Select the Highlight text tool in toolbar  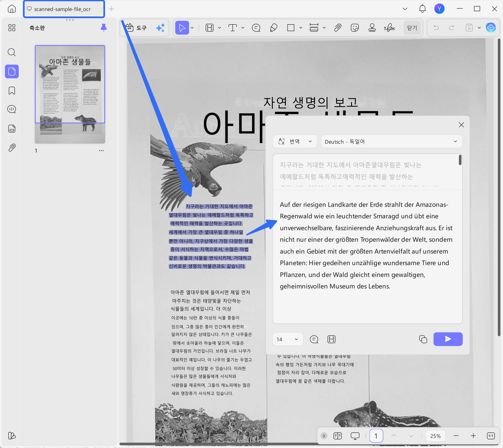pyautogui.click(x=210, y=28)
